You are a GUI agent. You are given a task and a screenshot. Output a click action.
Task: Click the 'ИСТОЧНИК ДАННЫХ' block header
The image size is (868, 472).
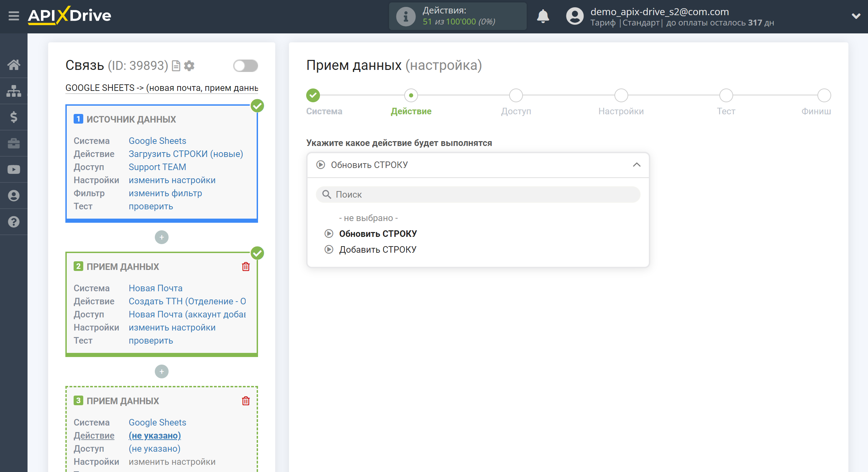click(x=131, y=119)
